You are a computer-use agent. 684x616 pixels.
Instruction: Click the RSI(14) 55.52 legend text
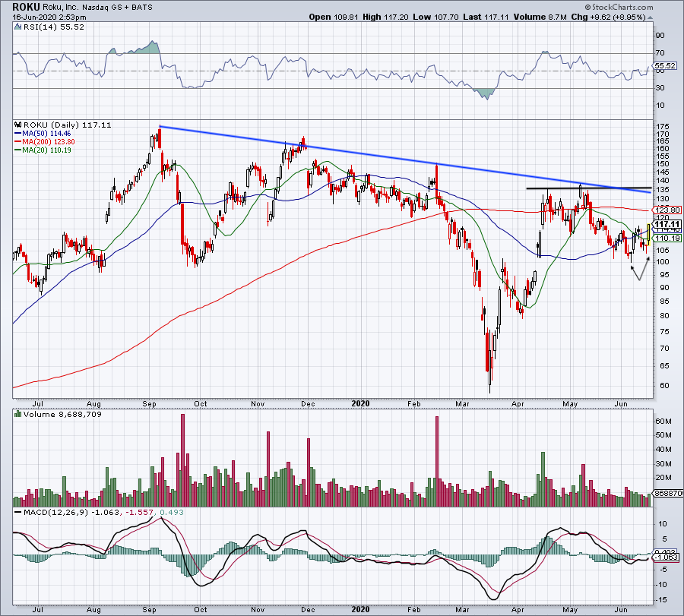coord(54,27)
